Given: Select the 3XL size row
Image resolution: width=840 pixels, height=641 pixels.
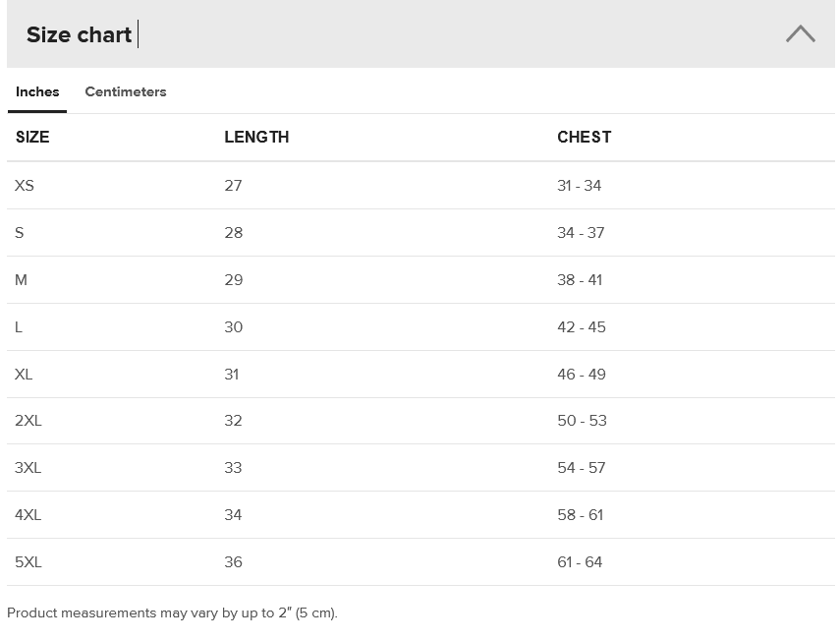Looking at the screenshot, I should point(28,467).
